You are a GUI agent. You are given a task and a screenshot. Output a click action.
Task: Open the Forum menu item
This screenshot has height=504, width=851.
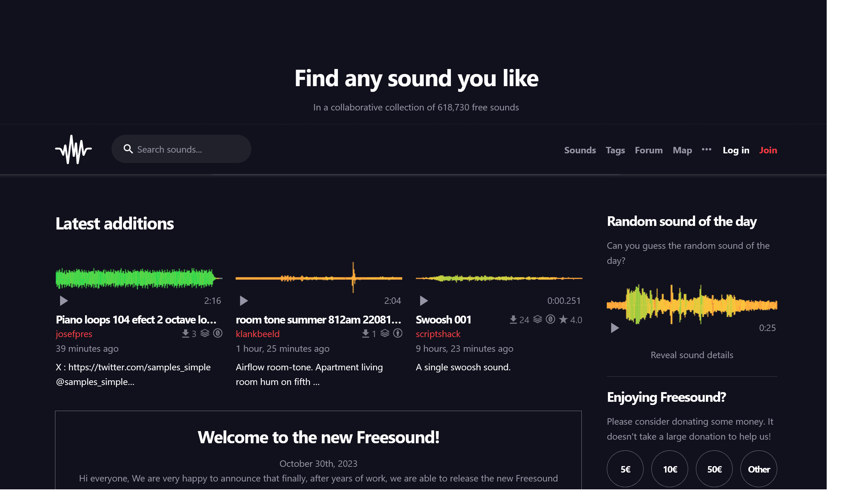pyautogui.click(x=649, y=150)
